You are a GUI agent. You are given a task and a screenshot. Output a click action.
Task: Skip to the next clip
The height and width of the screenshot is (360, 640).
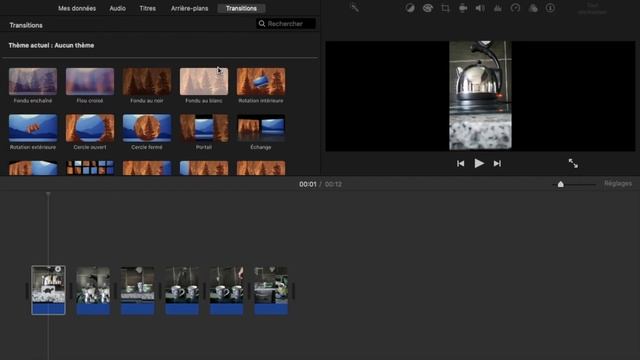pyautogui.click(x=497, y=163)
